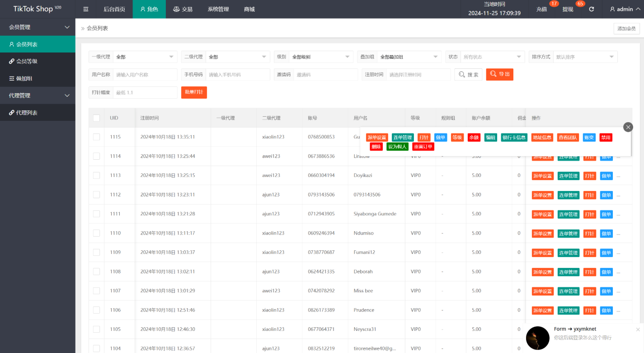The image size is (644, 353).
Task: Click the ellipsis more actions for UID 1113
Action: (x=618, y=176)
